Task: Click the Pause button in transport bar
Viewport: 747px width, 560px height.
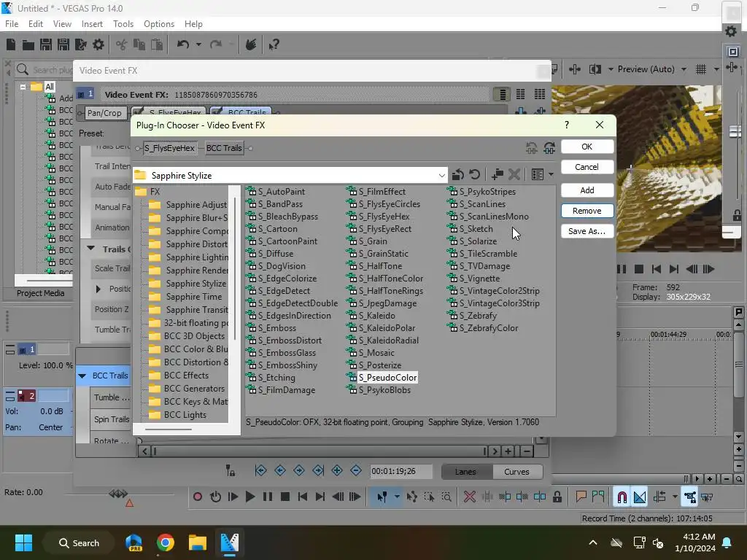Action: click(x=268, y=497)
